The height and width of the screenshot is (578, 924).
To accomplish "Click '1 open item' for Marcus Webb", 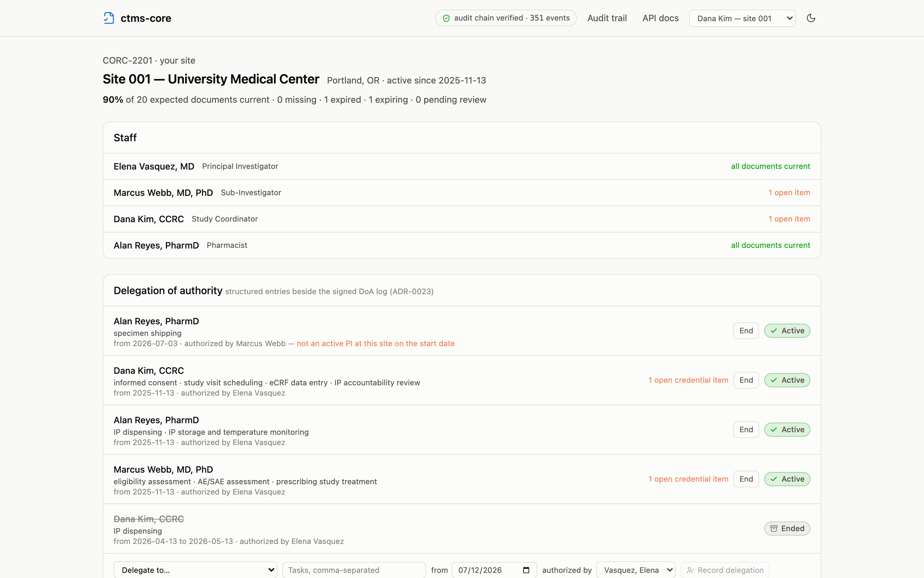I will 789,193.
